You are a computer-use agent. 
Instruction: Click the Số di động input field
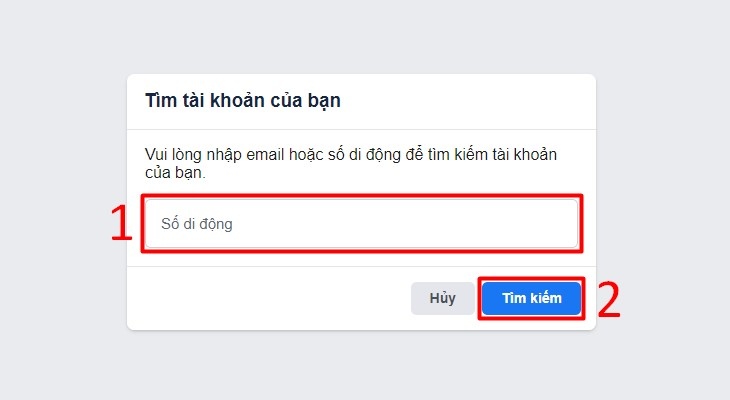tap(362, 224)
